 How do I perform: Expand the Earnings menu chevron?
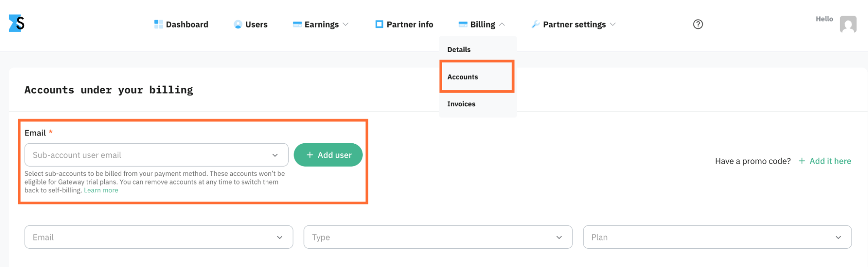(346, 24)
